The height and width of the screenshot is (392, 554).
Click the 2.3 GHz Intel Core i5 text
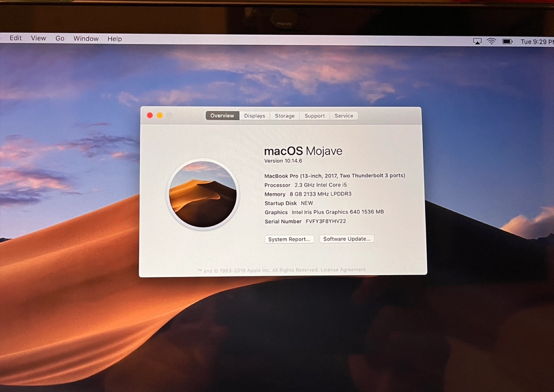(321, 185)
